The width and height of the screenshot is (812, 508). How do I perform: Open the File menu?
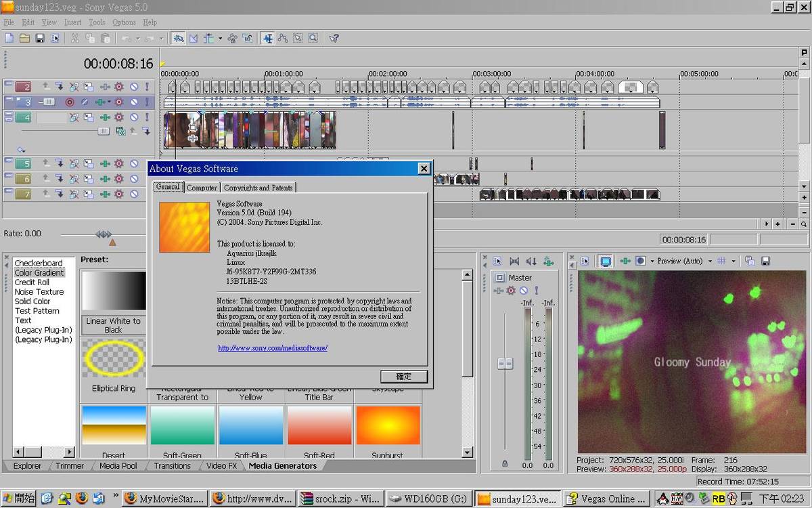[9, 22]
